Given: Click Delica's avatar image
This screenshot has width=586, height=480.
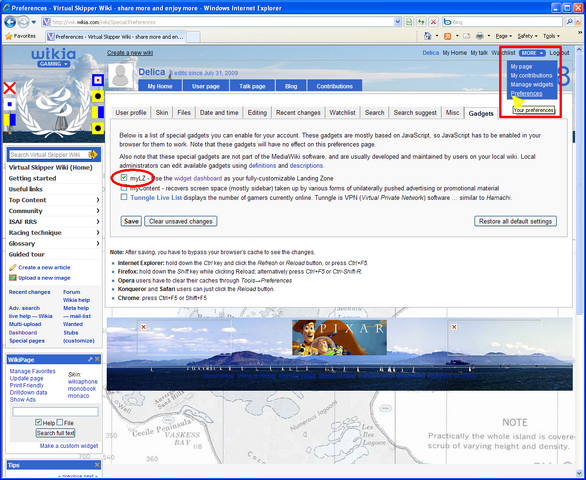Looking at the screenshot, I should click(120, 76).
